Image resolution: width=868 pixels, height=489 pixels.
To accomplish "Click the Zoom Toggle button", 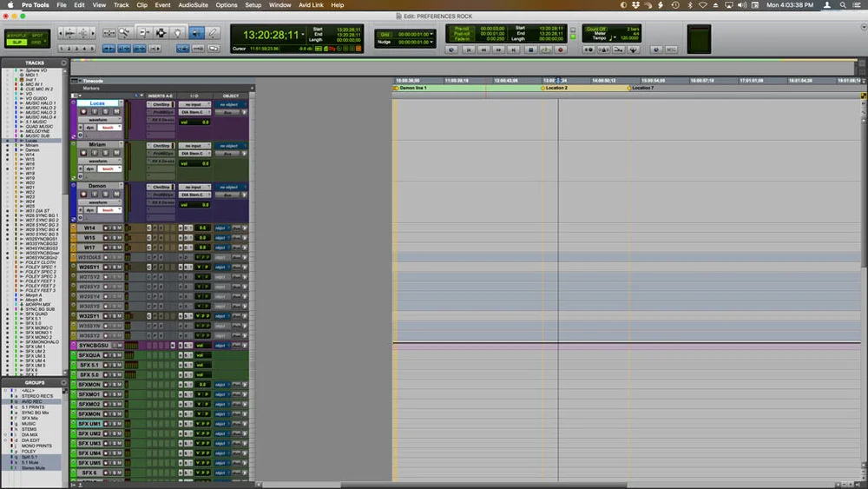I will coord(109,33).
